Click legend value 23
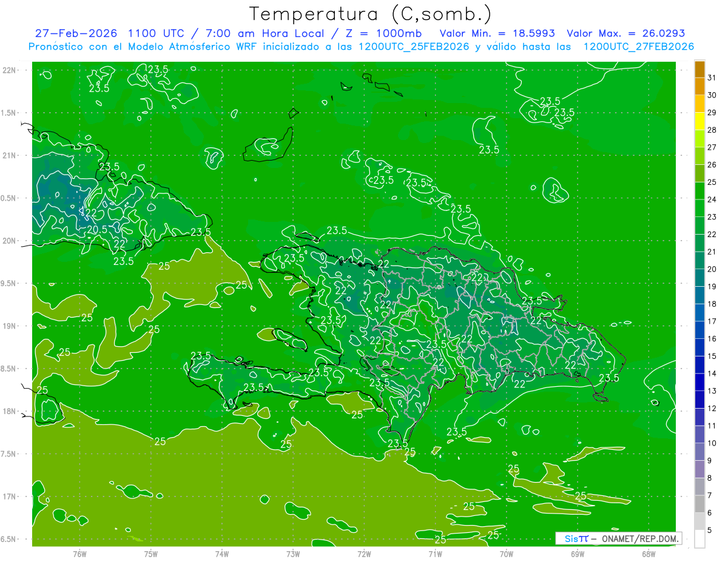The image size is (728, 562). click(x=712, y=217)
